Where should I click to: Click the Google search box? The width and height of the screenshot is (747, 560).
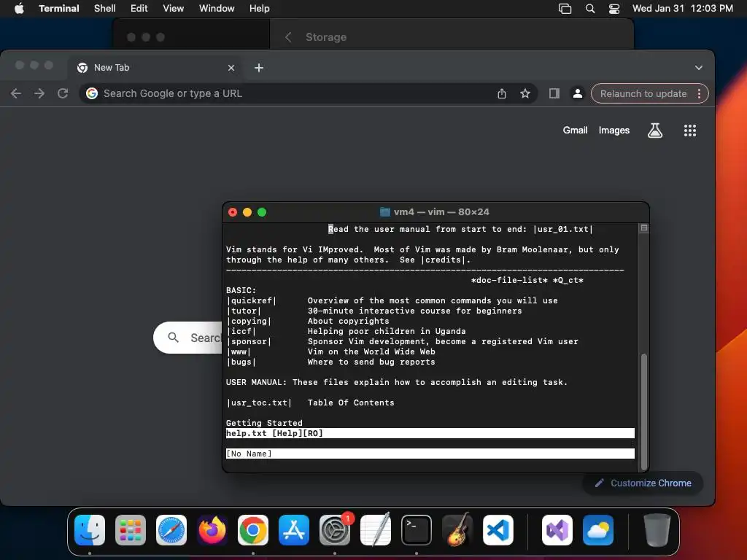(188, 338)
